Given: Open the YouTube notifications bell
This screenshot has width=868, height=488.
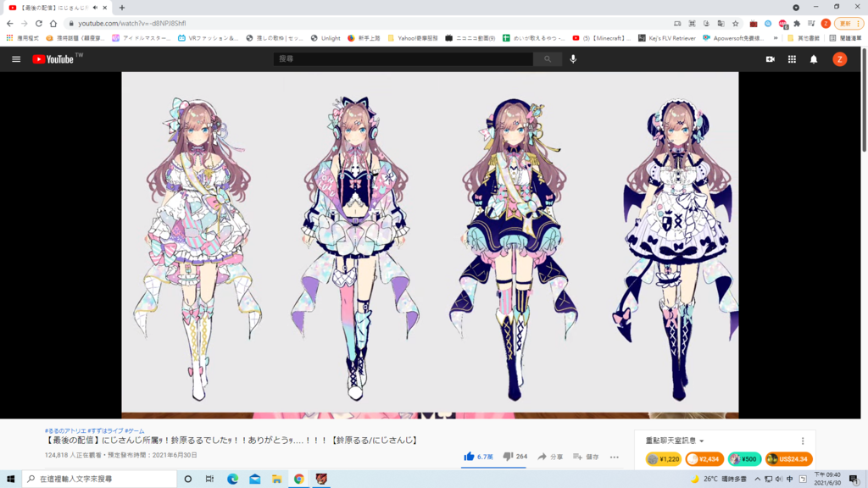Looking at the screenshot, I should coord(814,59).
